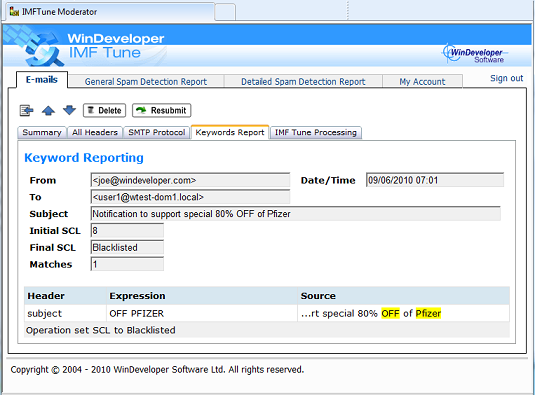Go to previous email with up arrow

pos(48,111)
